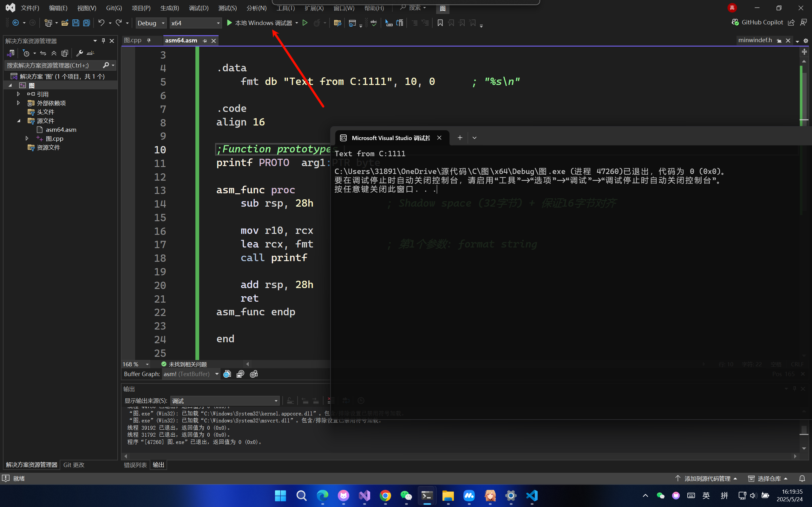Open the GitHub Copilot icon
Image resolution: width=812 pixels, height=507 pixels.
tap(735, 22)
